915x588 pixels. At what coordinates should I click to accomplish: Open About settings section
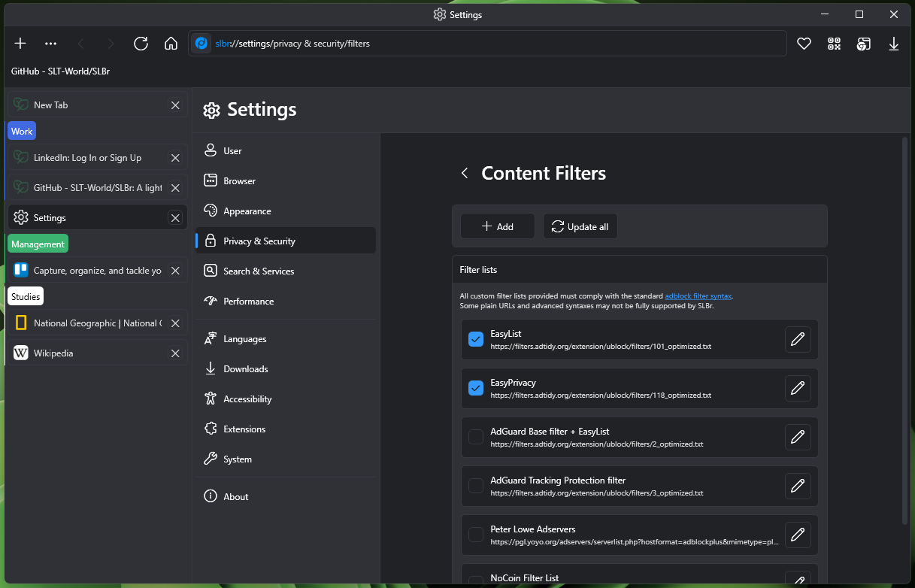[286, 497]
